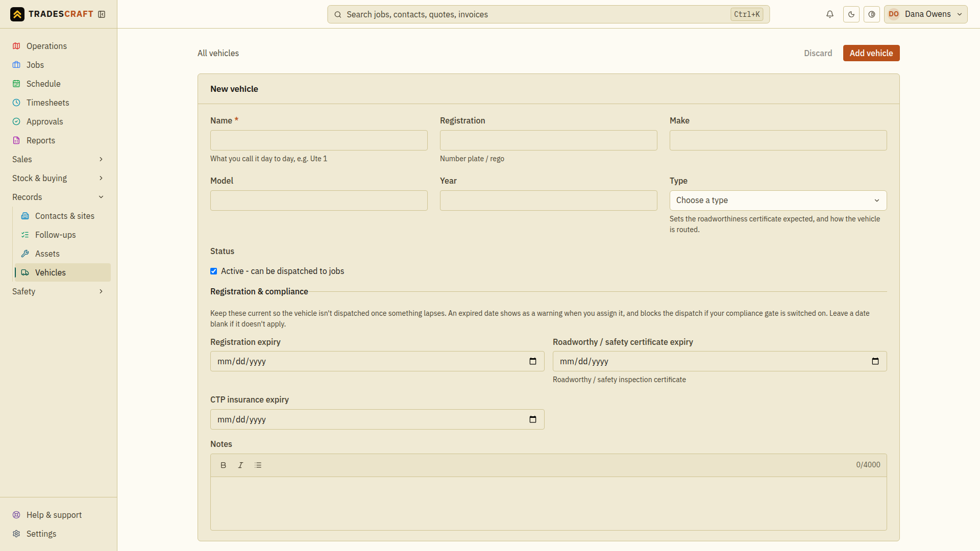Toggle the contrast theme icon

[872, 14]
